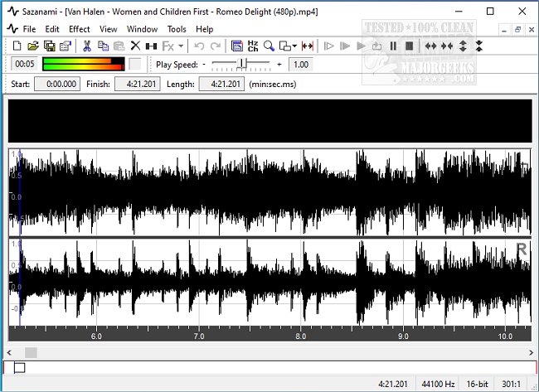Click the New file icon
The image size is (539, 392).
[17, 46]
